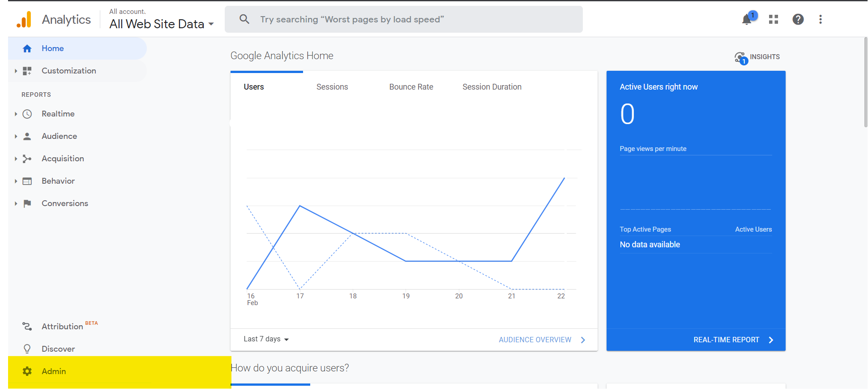Click the Insights icon with badge

741,58
